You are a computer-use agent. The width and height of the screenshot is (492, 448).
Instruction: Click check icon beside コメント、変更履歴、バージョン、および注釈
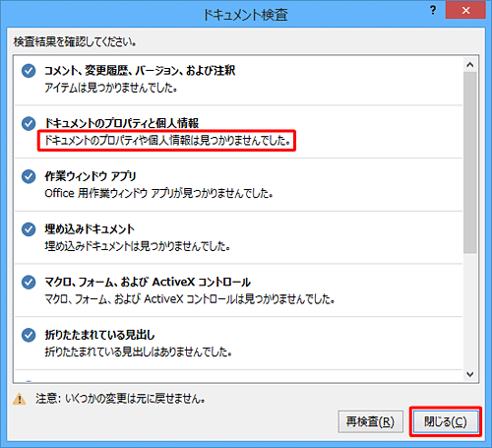click(29, 71)
